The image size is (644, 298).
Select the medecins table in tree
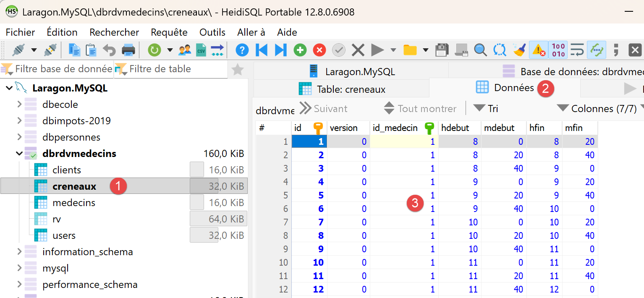click(73, 203)
